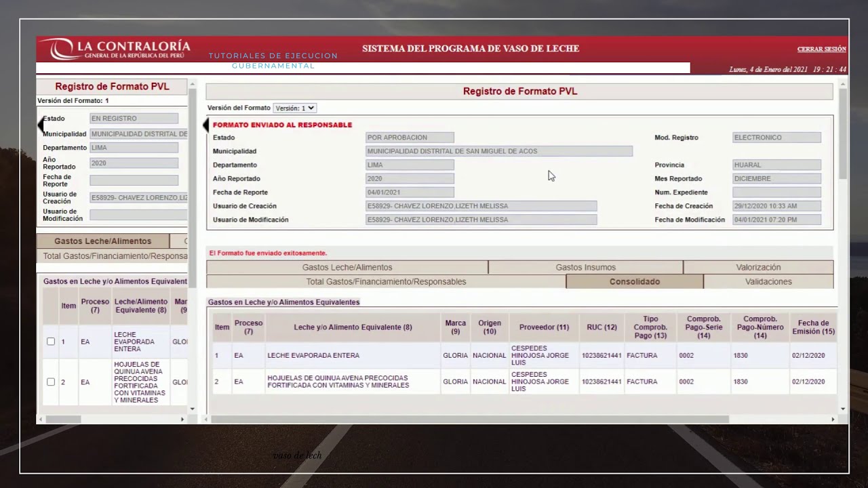The width and height of the screenshot is (868, 488).
Task: Click the Estado field showing POR APROBACION
Action: [410, 138]
